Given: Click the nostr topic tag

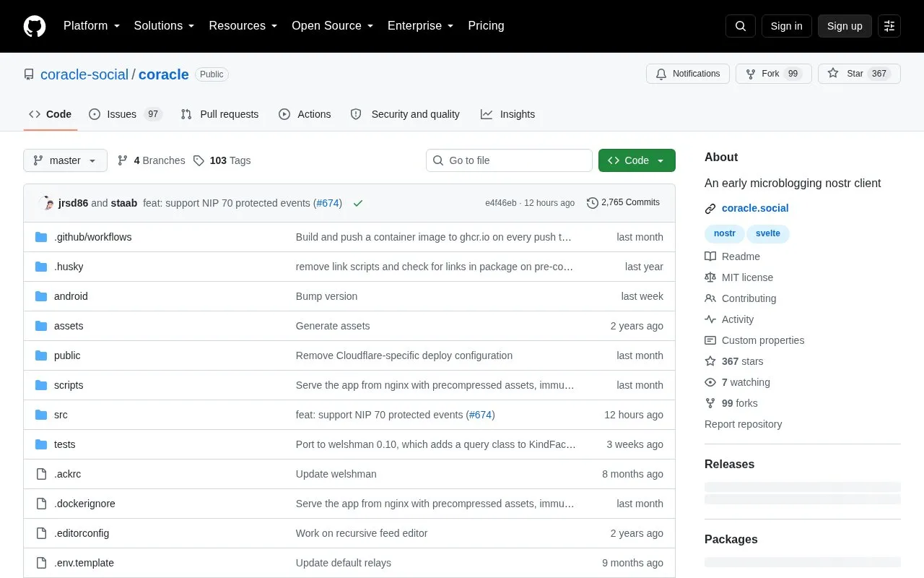Looking at the screenshot, I should point(725,233).
